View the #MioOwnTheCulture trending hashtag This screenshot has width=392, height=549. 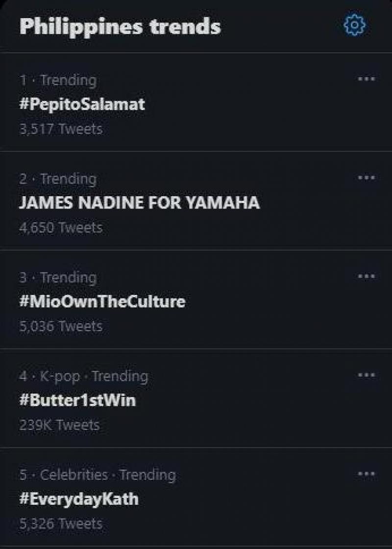102,301
